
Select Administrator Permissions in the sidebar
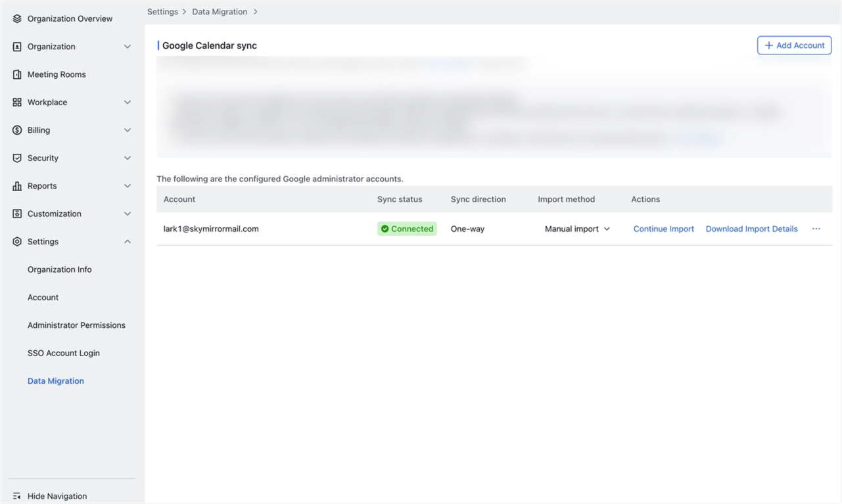click(x=76, y=325)
